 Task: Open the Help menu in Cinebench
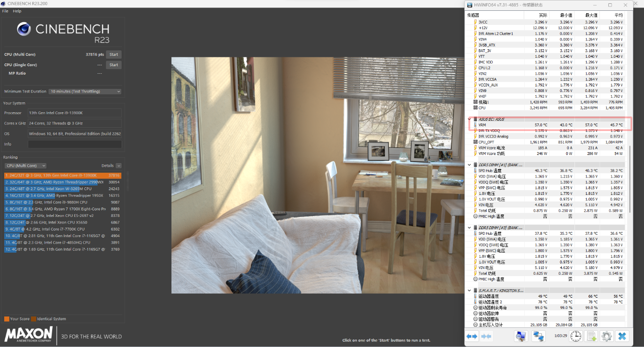(17, 11)
